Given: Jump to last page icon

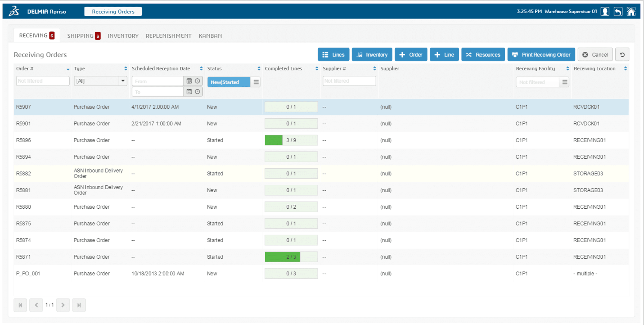Looking at the screenshot, I should click(79, 305).
